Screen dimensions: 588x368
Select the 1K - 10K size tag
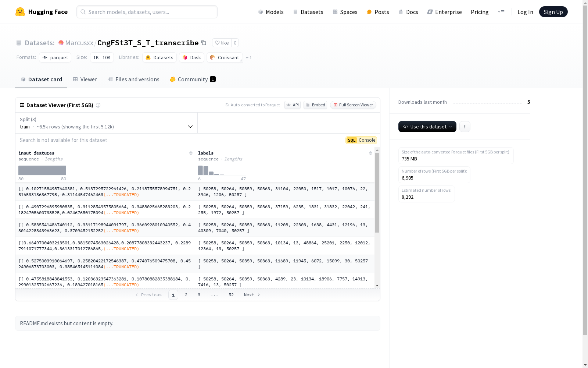[102, 57]
